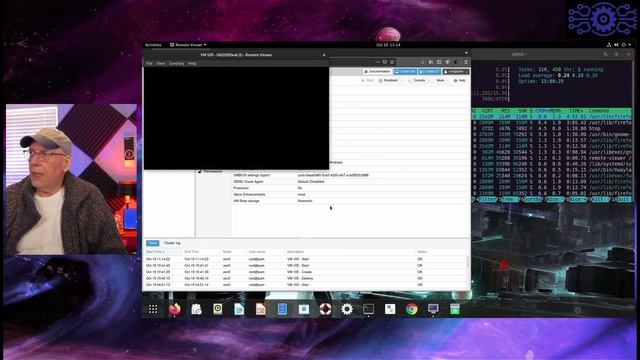
Task: Sort tasks by Description column
Action: click(x=349, y=252)
